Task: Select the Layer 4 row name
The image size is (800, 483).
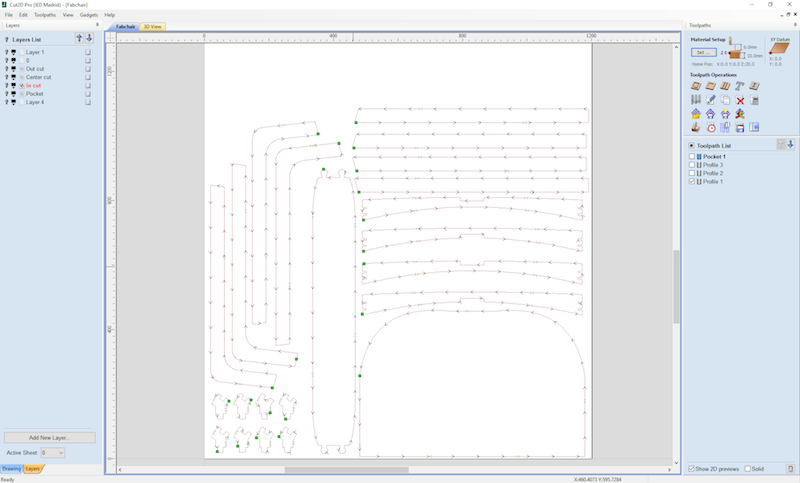Action: [35, 102]
